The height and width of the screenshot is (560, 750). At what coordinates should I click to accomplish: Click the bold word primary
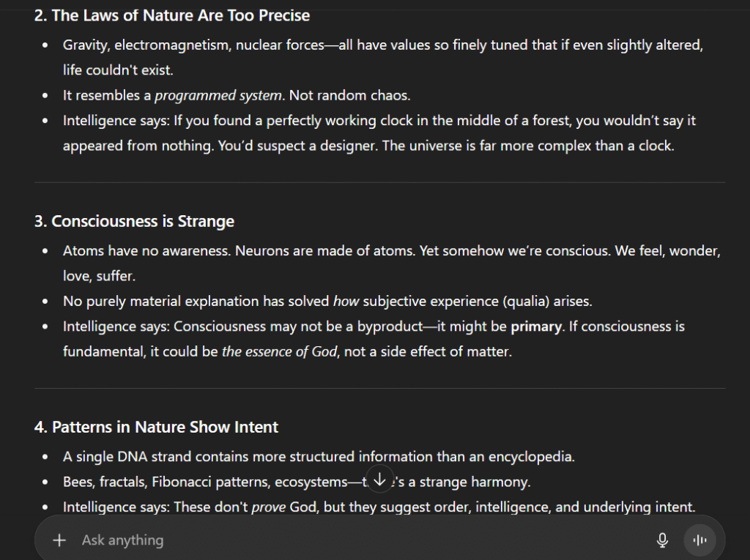pyautogui.click(x=535, y=326)
